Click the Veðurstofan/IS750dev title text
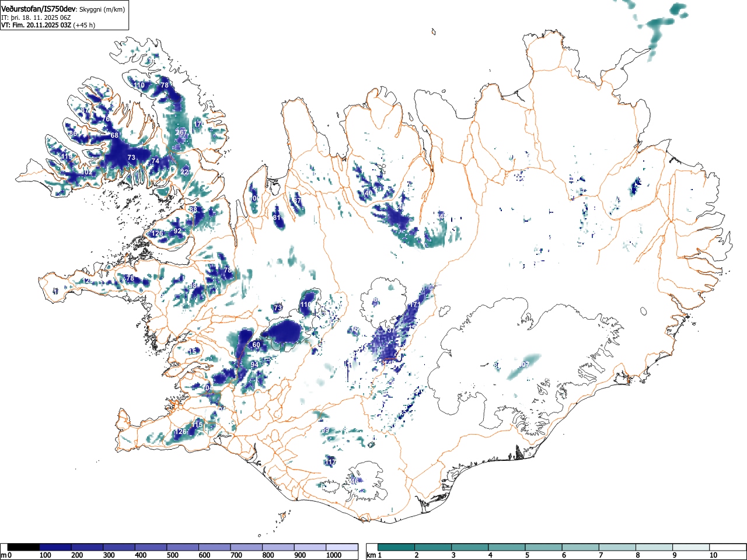747x560 pixels. 39,9
